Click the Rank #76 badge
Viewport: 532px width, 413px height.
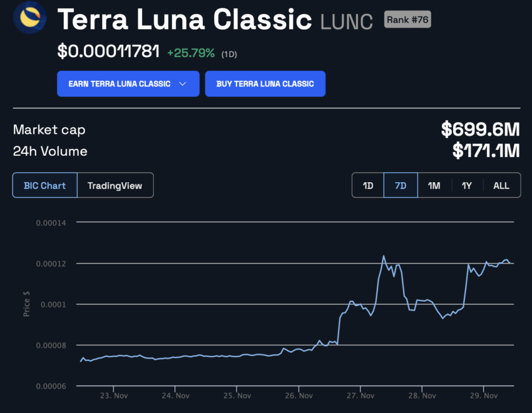407,19
